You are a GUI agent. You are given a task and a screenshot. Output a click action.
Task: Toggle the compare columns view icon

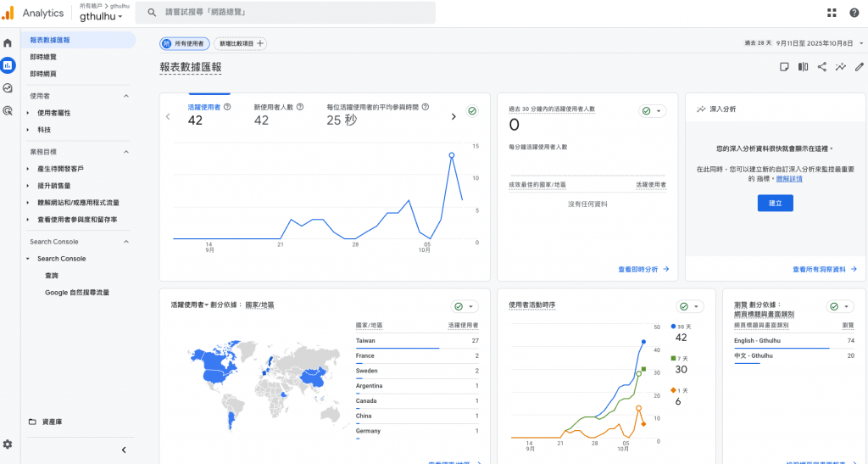pyautogui.click(x=803, y=67)
